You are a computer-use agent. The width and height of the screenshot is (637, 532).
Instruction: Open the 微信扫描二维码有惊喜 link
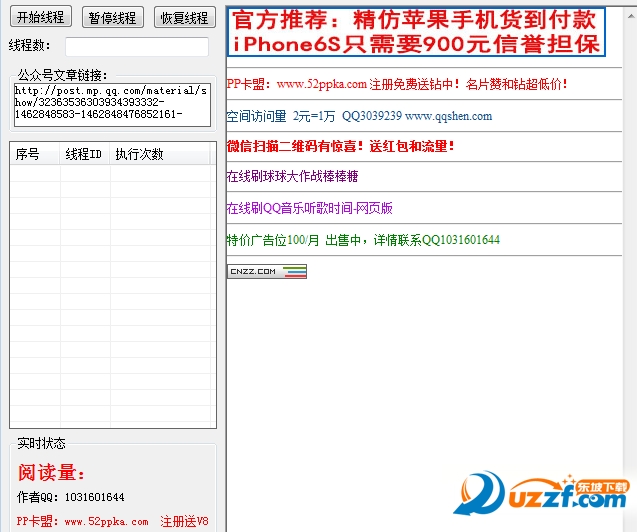[x=340, y=146]
